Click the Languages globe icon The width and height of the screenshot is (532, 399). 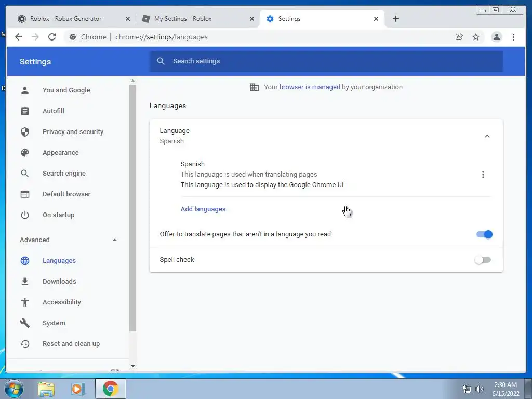click(x=25, y=261)
